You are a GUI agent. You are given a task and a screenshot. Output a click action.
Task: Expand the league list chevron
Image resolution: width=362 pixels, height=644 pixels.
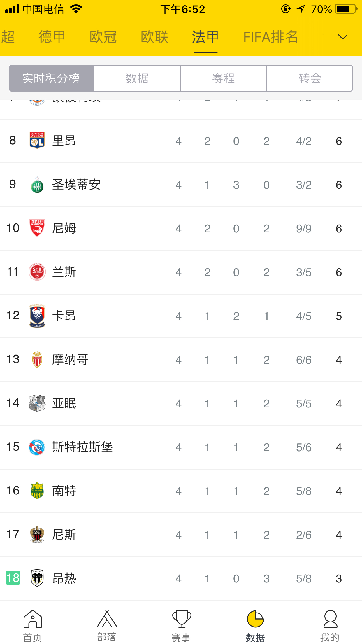[x=342, y=37]
